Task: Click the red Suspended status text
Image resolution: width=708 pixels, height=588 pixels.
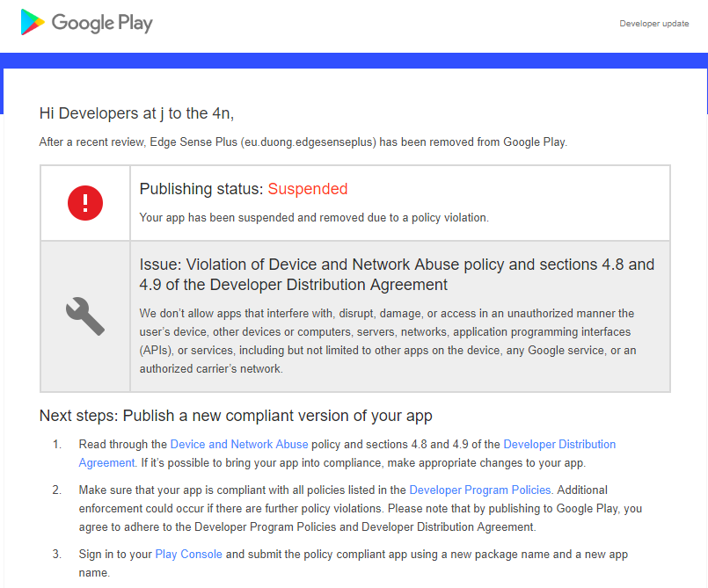Action: 308,189
